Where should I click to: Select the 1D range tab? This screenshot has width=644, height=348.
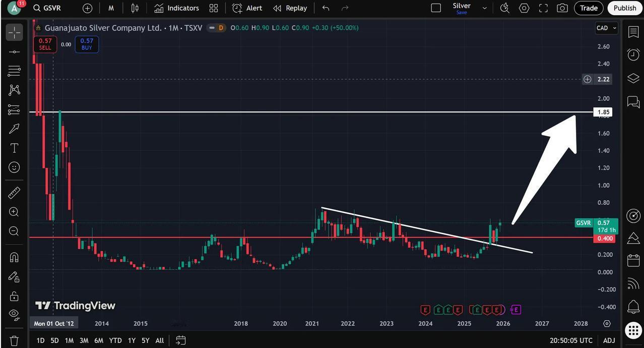[40, 340]
